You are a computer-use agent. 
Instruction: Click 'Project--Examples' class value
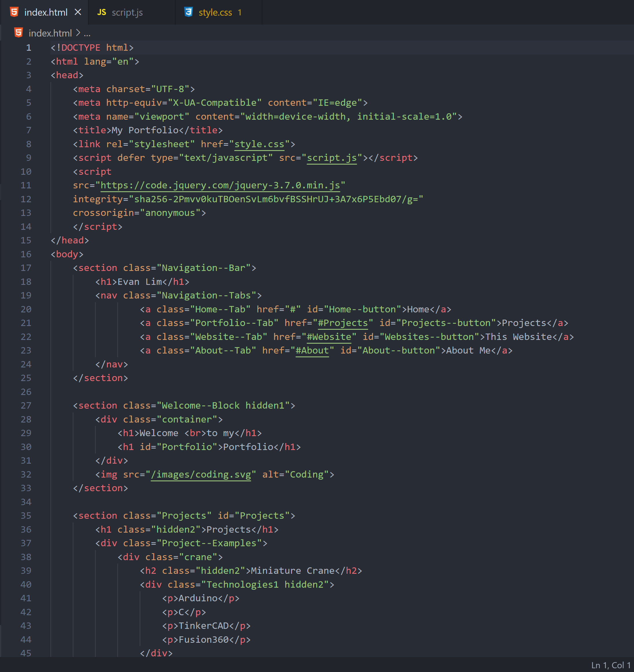[x=209, y=544]
